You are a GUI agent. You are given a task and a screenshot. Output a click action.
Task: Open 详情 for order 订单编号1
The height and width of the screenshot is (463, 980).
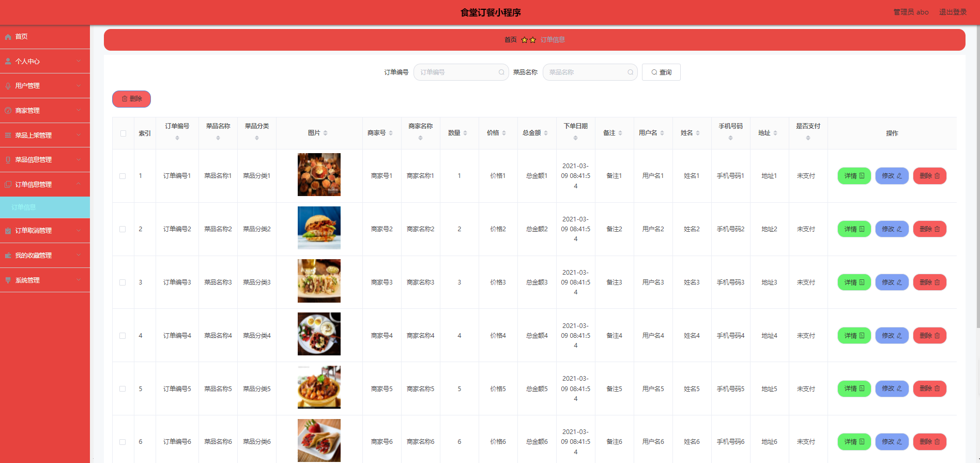coord(854,176)
